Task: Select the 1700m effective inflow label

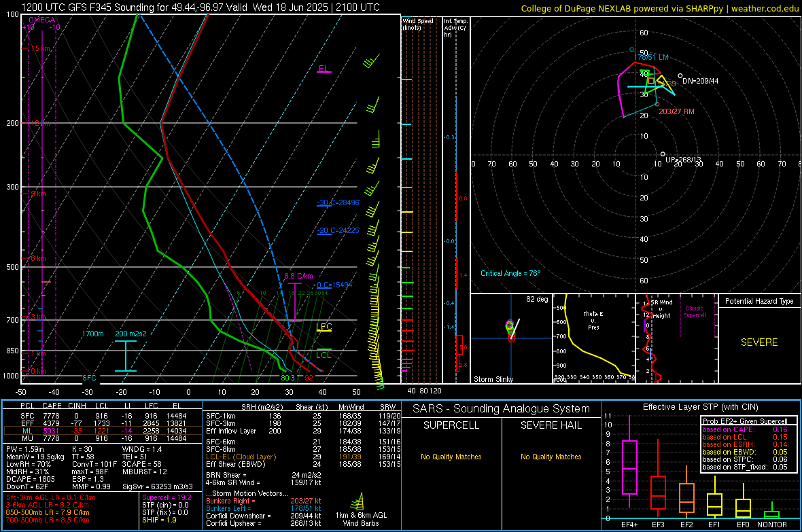Action: click(93, 334)
